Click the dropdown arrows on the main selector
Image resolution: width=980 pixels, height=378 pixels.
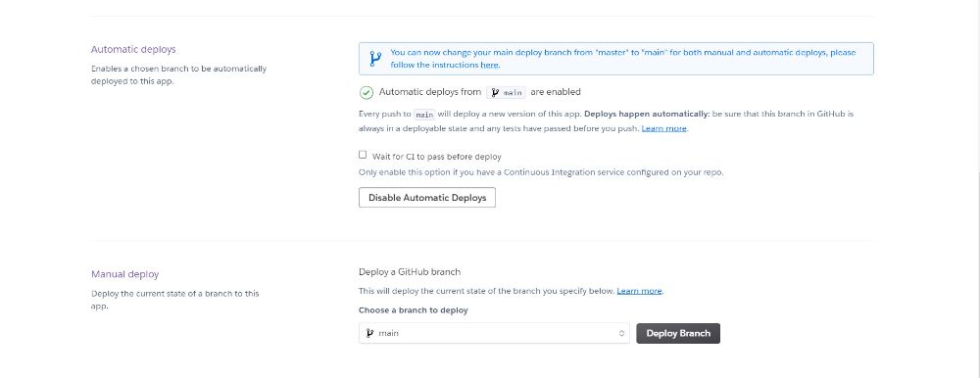[622, 333]
